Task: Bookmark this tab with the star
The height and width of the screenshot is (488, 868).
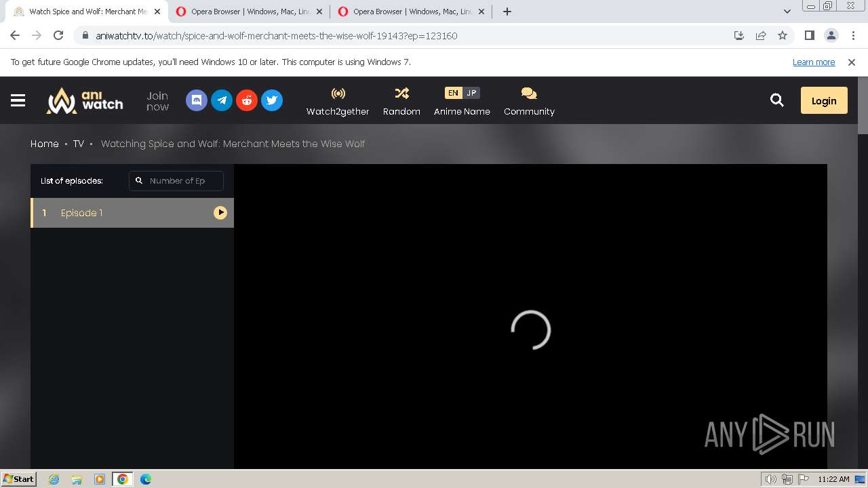Action: (783, 35)
